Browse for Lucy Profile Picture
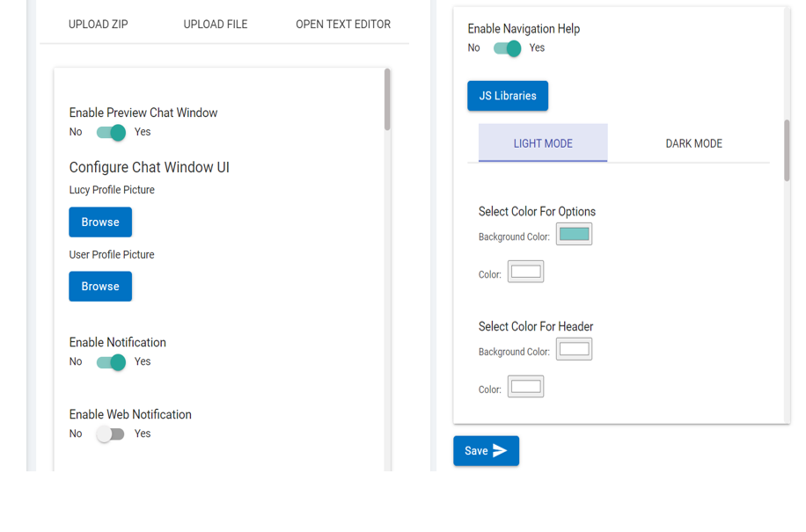 click(x=100, y=222)
